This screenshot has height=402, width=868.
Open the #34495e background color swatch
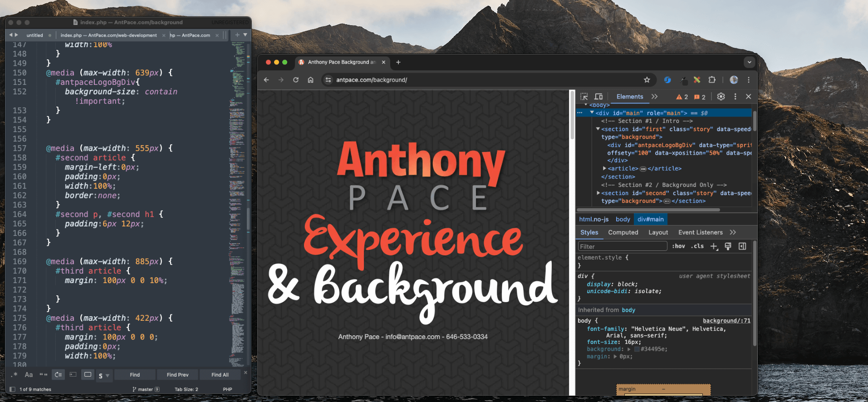(637, 349)
